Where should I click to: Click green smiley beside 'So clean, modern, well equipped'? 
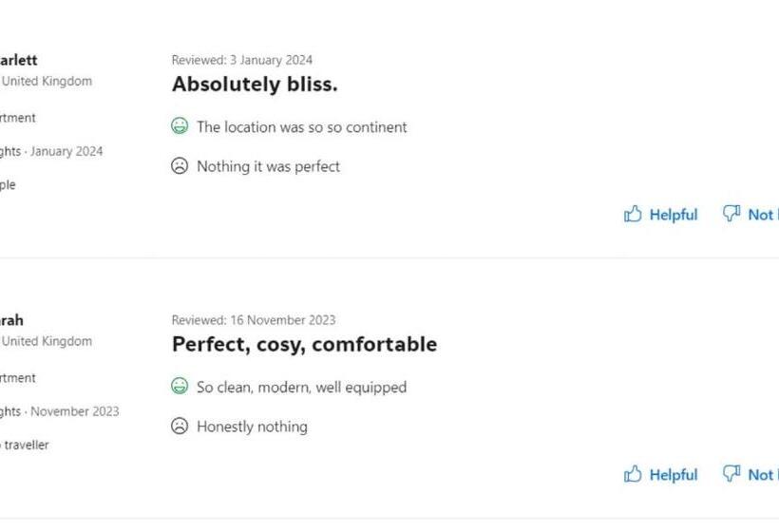[180, 387]
